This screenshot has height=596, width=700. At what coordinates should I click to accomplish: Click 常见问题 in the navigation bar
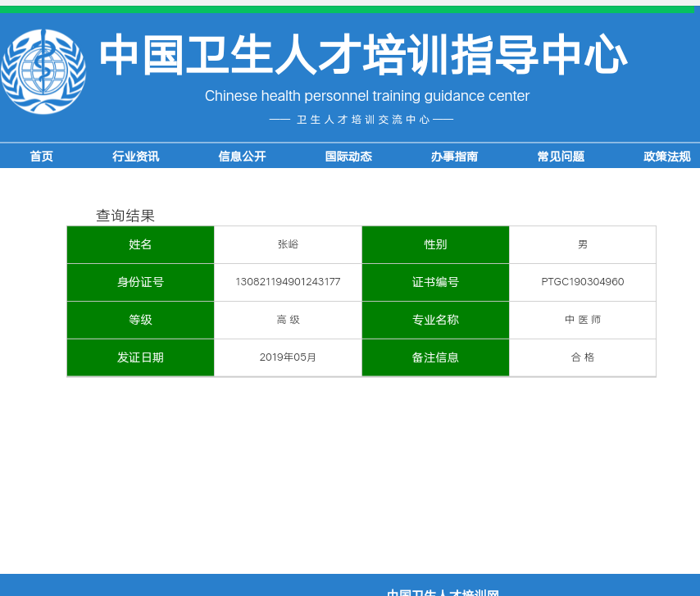[561, 157]
